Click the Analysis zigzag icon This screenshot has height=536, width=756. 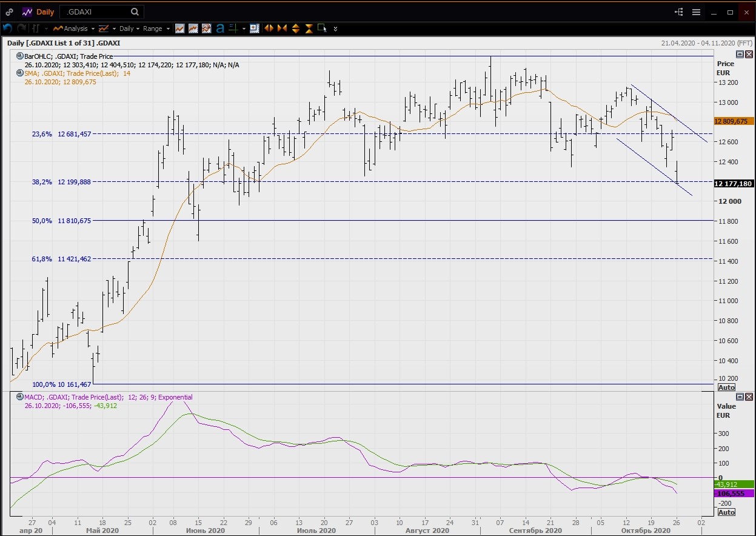point(58,28)
